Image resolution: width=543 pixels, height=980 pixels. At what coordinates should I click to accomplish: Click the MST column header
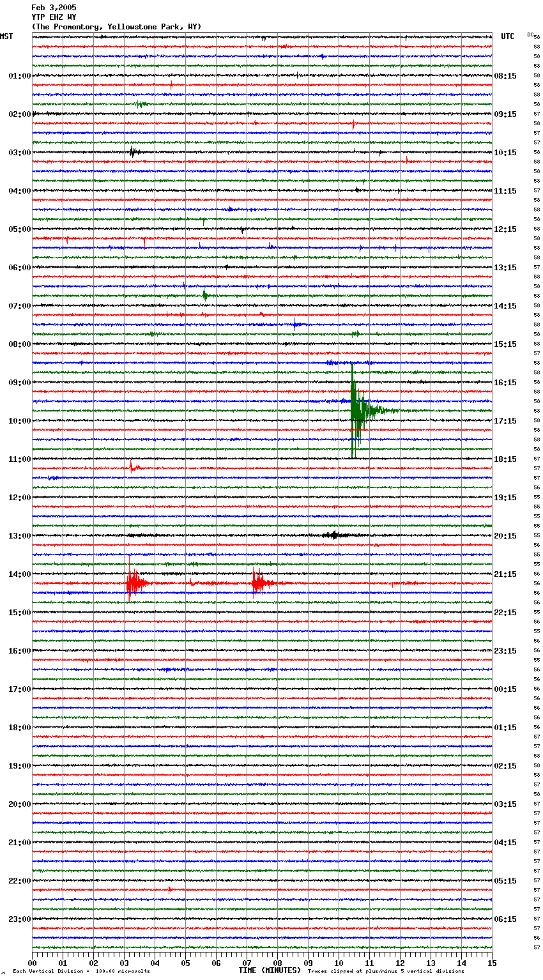pyautogui.click(x=6, y=36)
